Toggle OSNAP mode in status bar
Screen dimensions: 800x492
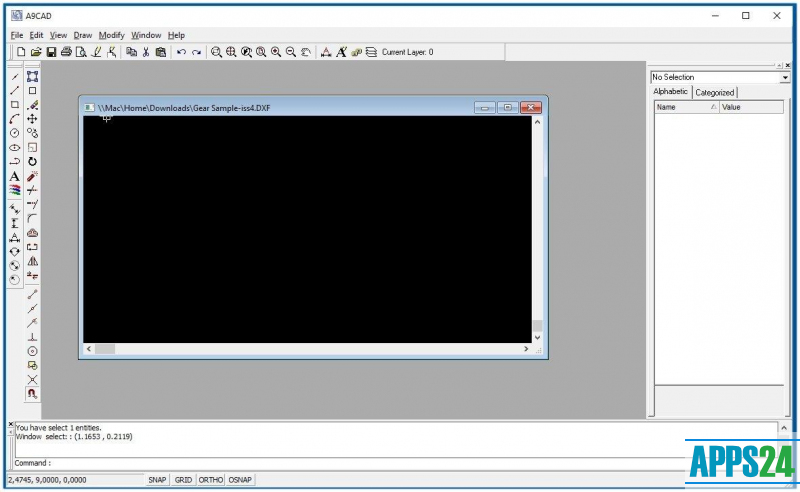pyautogui.click(x=240, y=480)
